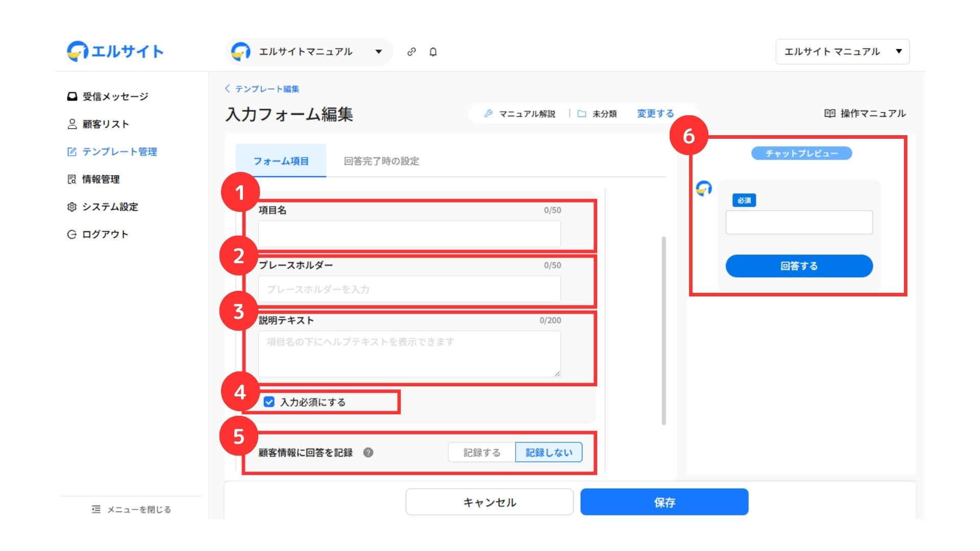Expand エルサイトマニュアル account dropdown
Viewport: 980px width, 551px height.
pyautogui.click(x=379, y=52)
